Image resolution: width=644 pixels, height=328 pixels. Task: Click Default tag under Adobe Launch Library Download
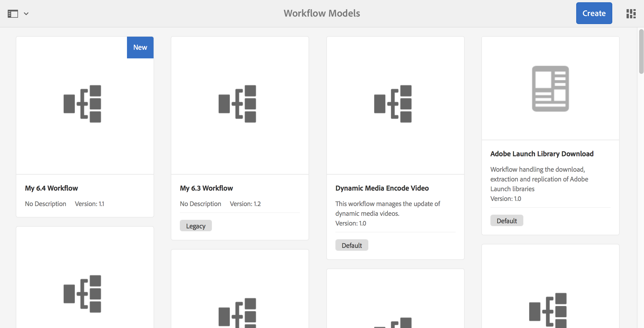(506, 221)
